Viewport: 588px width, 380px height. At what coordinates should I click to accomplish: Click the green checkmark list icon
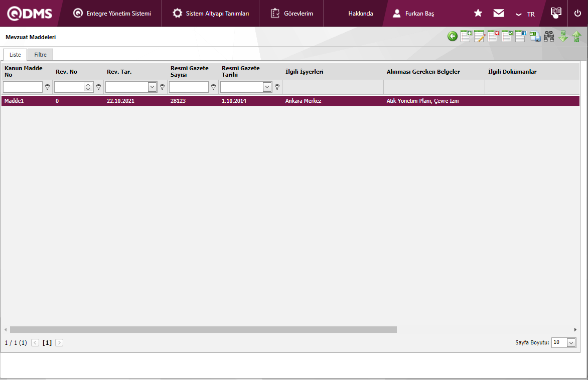(507, 37)
